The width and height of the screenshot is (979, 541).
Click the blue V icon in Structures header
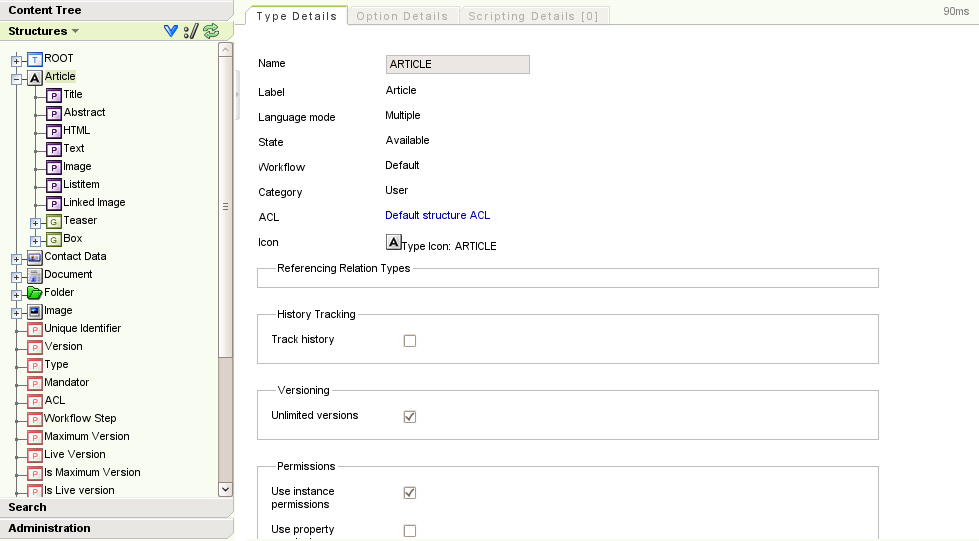(x=171, y=31)
